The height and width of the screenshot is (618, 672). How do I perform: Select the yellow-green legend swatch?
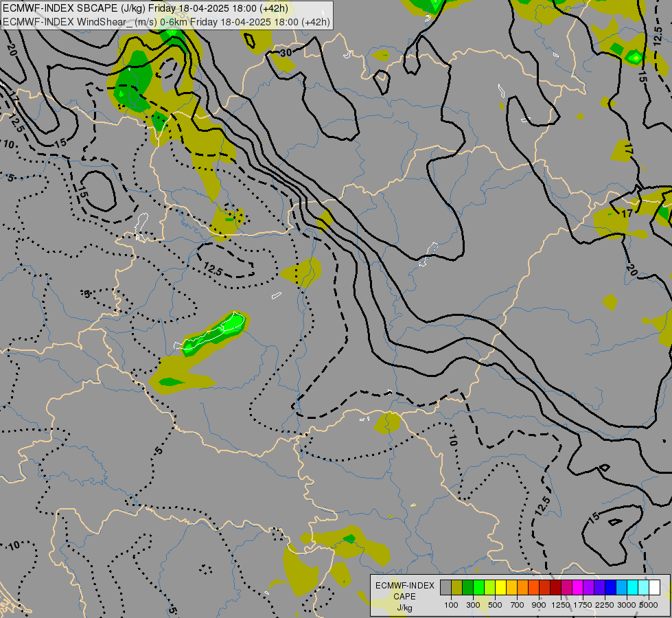point(490,587)
